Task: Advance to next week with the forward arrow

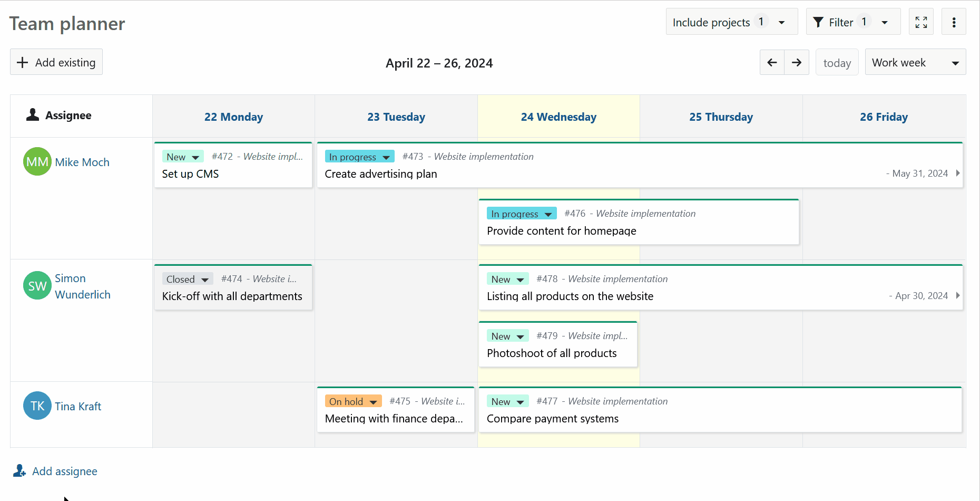Action: [796, 62]
